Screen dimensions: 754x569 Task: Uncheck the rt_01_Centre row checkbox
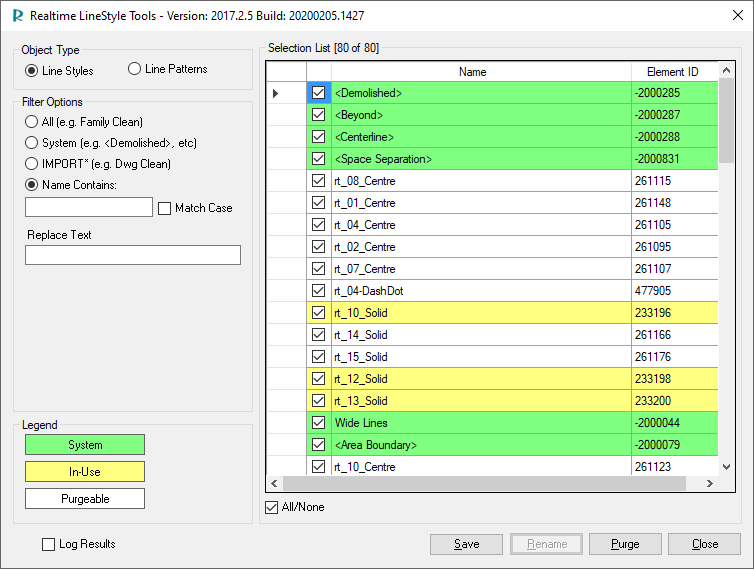pyautogui.click(x=318, y=202)
